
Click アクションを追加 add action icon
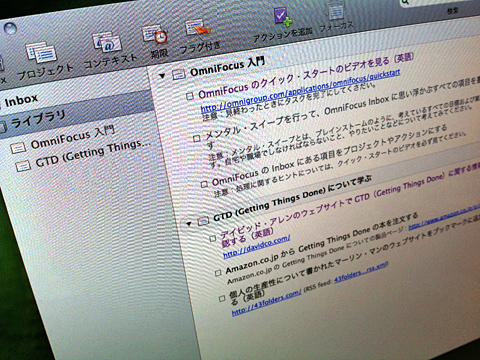pyautogui.click(x=283, y=17)
